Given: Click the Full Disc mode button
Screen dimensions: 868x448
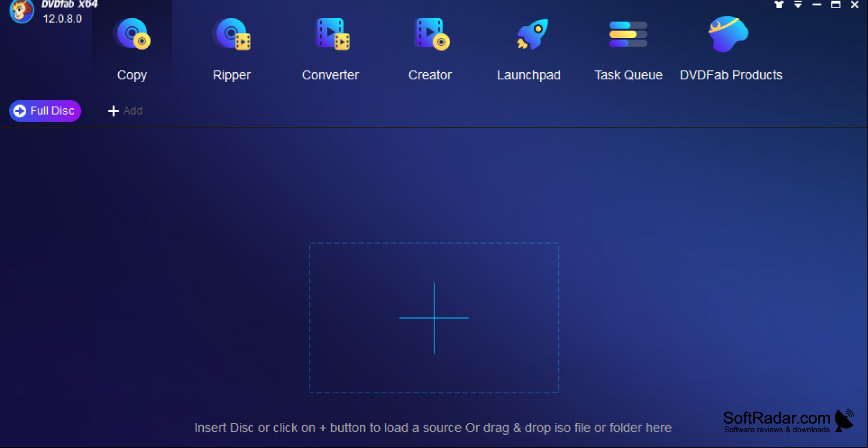Looking at the screenshot, I should (x=45, y=111).
